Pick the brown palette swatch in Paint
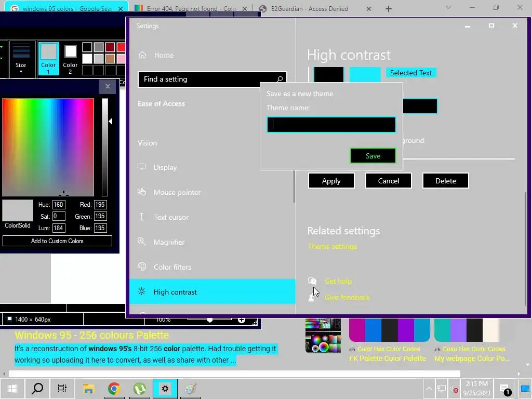Viewport: 532px width, 399px height. point(110,59)
